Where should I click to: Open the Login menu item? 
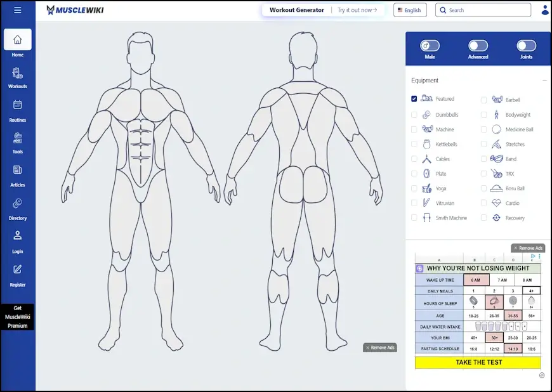17,240
